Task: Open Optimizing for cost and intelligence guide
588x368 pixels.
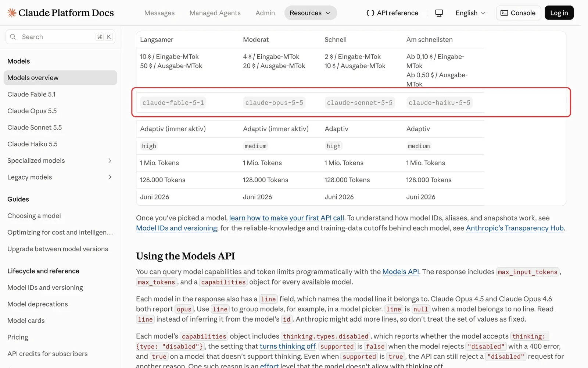Action: click(x=60, y=232)
